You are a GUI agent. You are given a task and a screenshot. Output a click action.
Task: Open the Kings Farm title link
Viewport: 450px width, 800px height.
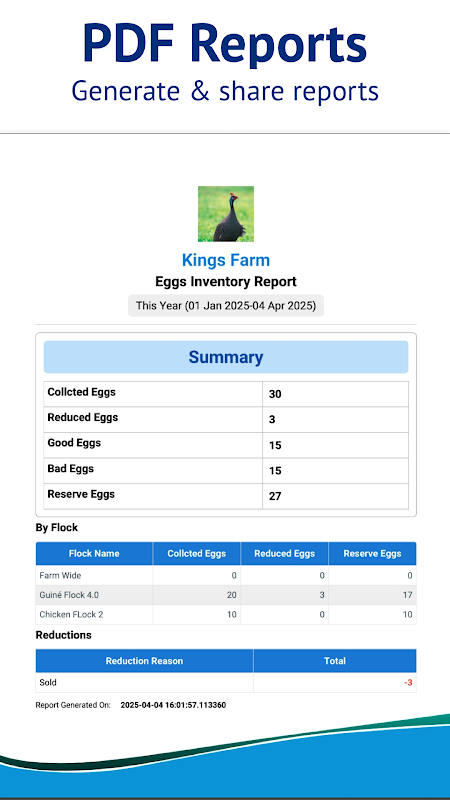click(226, 260)
